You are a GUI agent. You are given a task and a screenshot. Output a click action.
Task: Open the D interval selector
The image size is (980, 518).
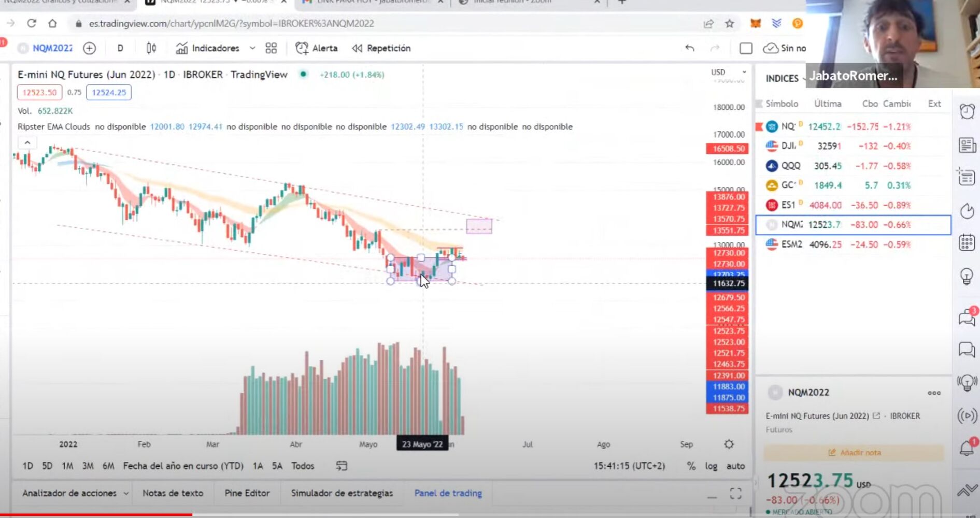coord(120,48)
